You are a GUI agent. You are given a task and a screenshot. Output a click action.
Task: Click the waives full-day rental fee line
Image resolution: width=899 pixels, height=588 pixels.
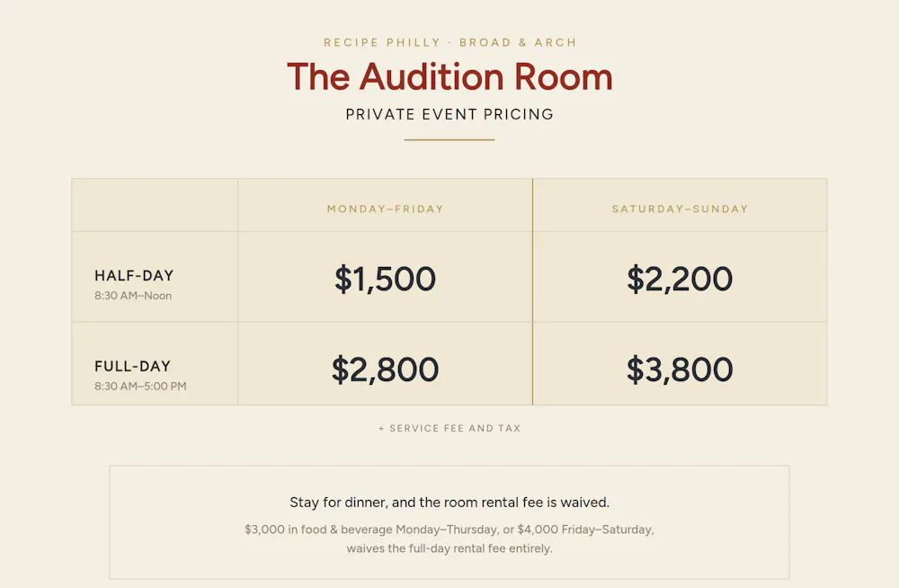coord(449,548)
